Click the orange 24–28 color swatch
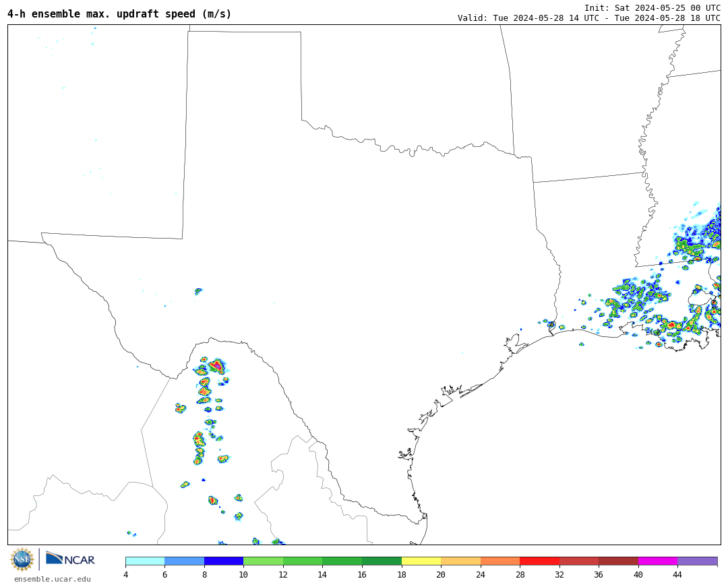 point(500,561)
